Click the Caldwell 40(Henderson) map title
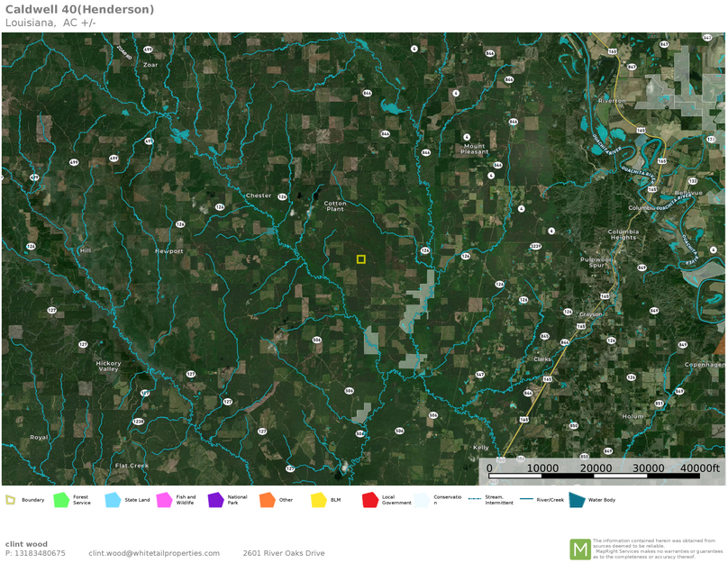Viewport: 728px width, 563px height. pyautogui.click(x=79, y=10)
